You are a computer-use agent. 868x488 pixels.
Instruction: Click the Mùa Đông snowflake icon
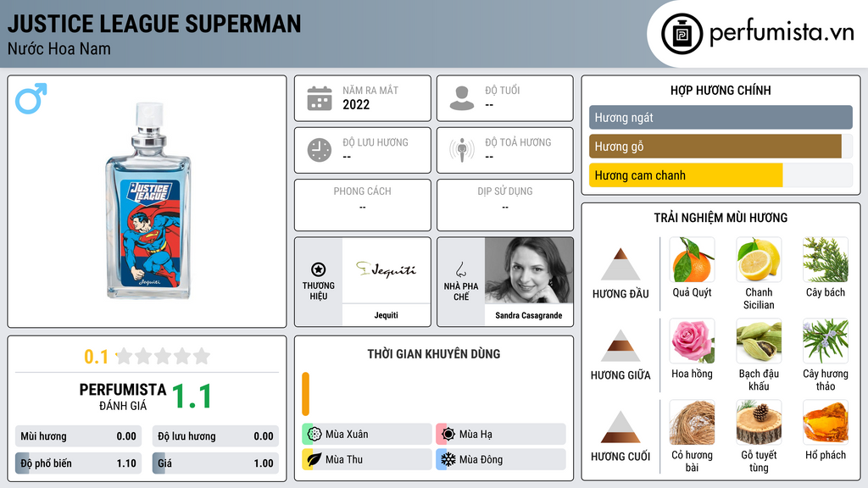[448, 459]
